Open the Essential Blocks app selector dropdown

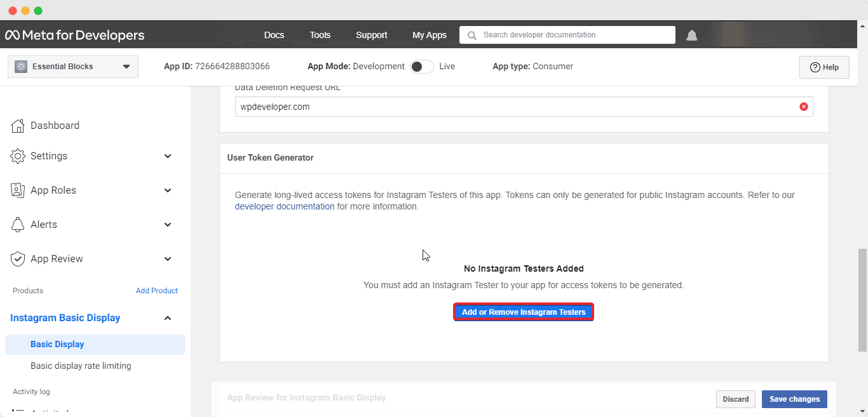pyautogui.click(x=73, y=67)
